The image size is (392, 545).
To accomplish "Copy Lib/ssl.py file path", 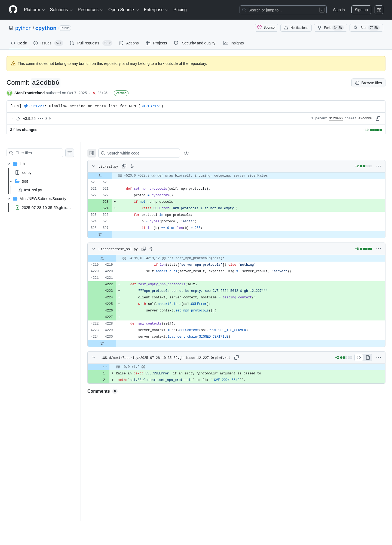I will point(124,166).
